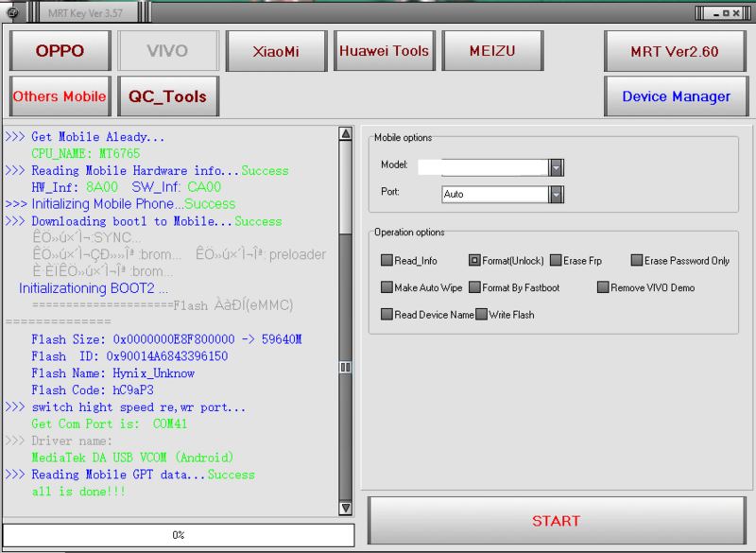Click 'Initializing Mobile Phone...Success' line

120,204
